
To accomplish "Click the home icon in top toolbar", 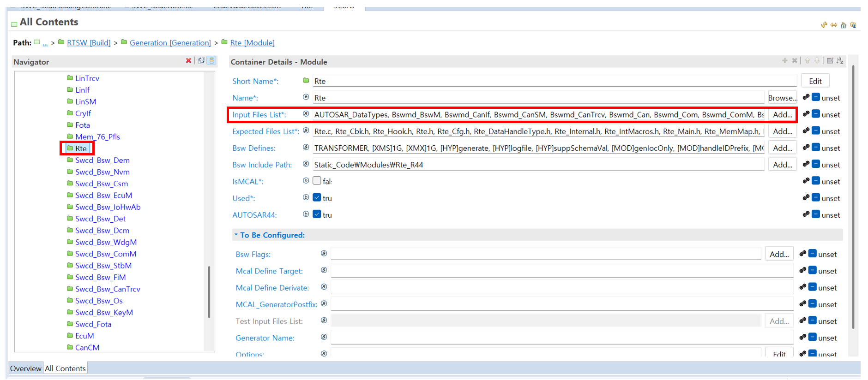I will coord(844,25).
